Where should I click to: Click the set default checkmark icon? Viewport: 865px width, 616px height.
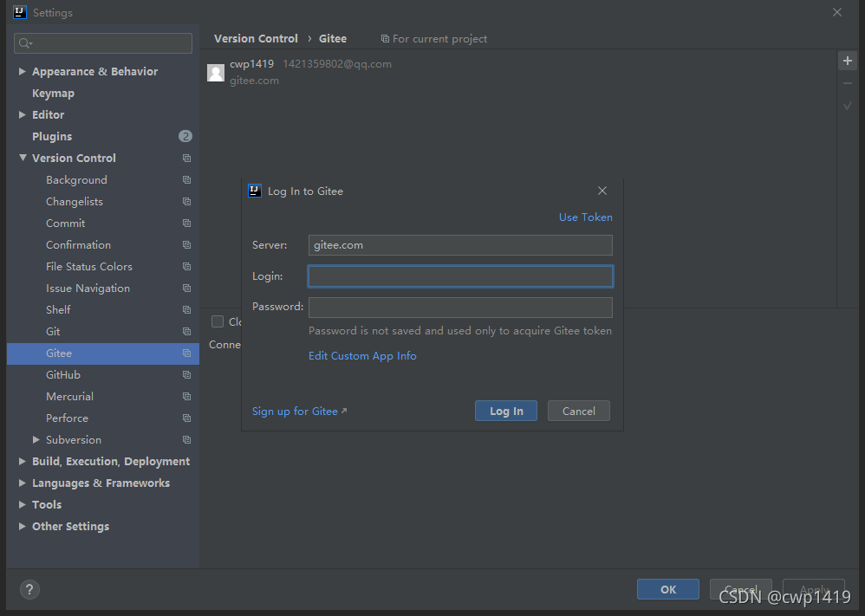tap(848, 106)
